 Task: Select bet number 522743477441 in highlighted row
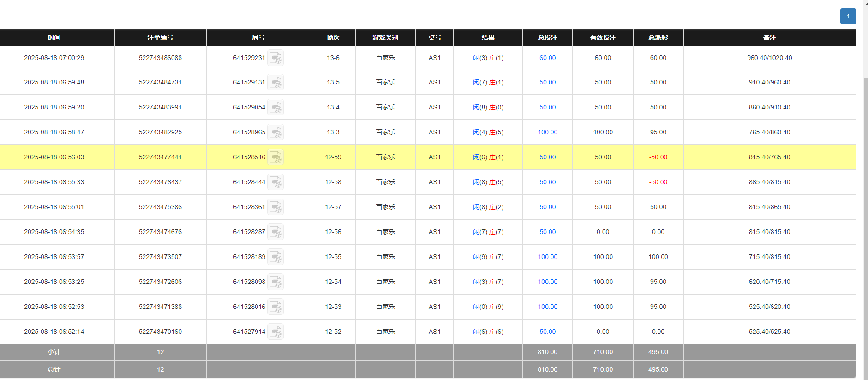(x=160, y=157)
